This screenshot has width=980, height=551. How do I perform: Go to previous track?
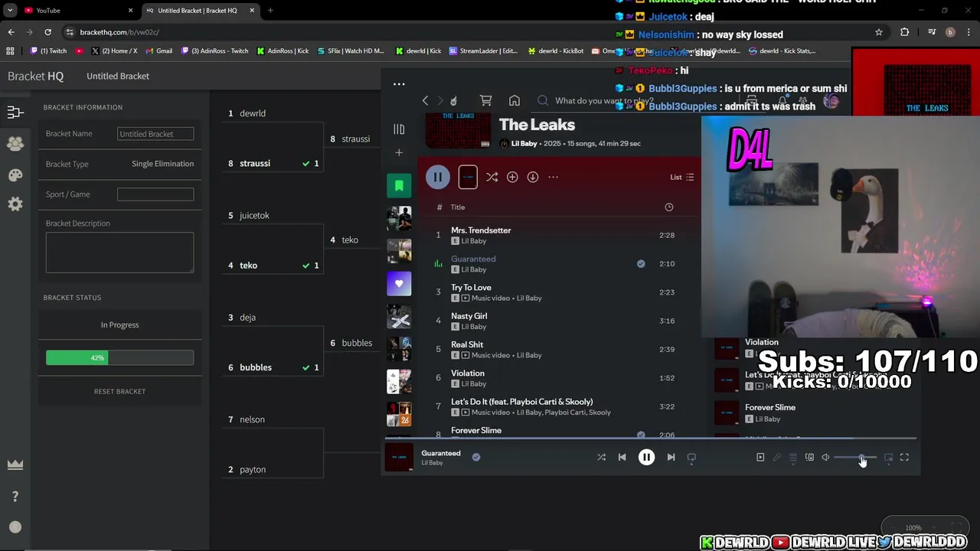click(x=622, y=457)
